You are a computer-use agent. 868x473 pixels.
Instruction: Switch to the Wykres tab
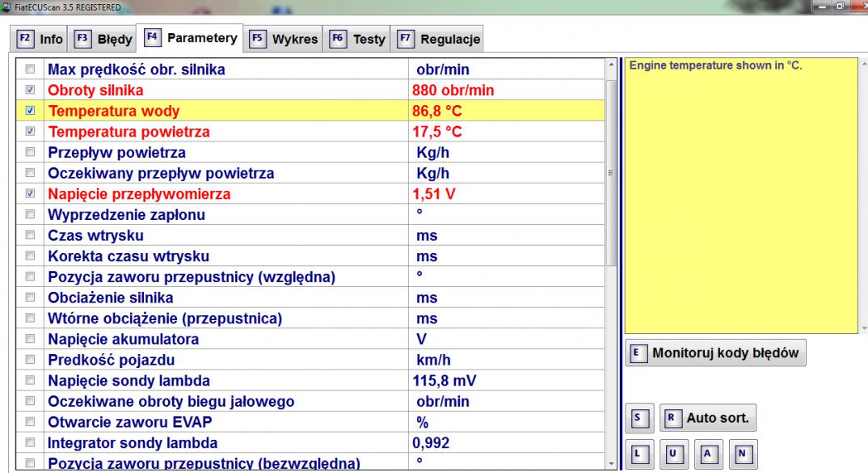[284, 39]
